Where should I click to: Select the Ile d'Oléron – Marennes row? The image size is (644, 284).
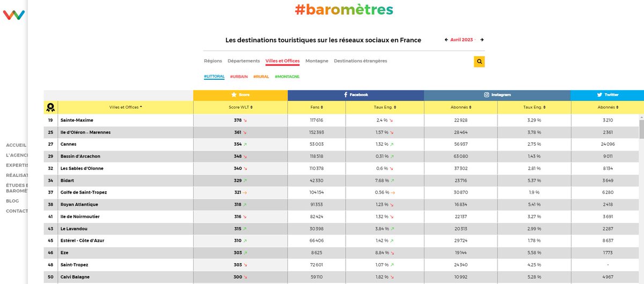85,132
